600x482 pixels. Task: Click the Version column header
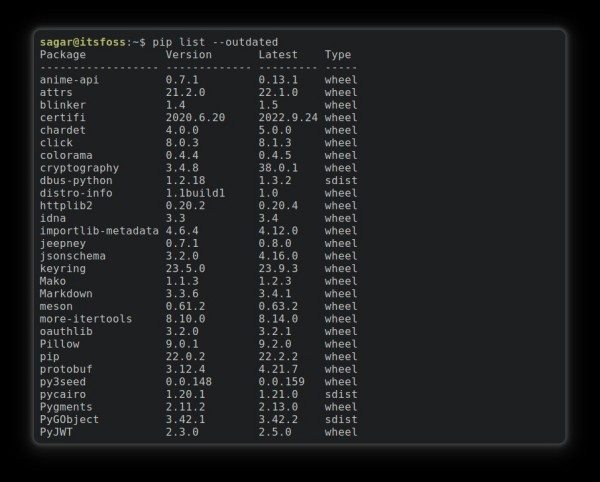[x=188, y=54]
